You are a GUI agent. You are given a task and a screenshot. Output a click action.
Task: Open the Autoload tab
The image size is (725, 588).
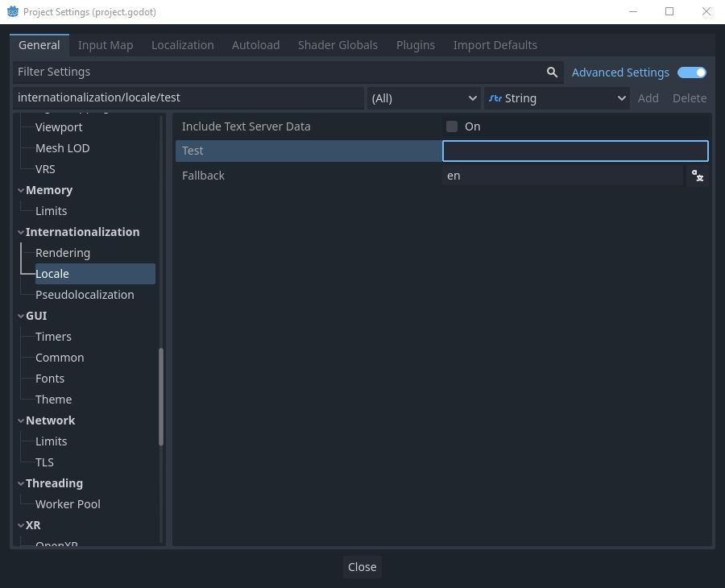coord(255,45)
